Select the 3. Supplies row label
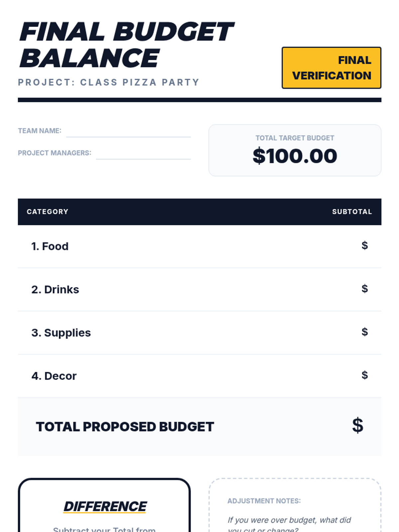Screen dimensions: 399x532 pyautogui.click(x=61, y=333)
